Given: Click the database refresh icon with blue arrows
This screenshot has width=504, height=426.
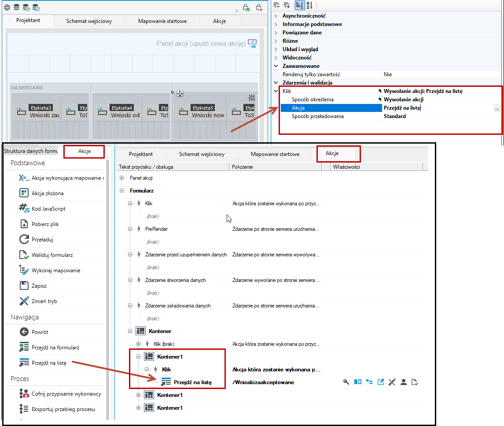Looking at the screenshot, I should [x=36, y=7].
